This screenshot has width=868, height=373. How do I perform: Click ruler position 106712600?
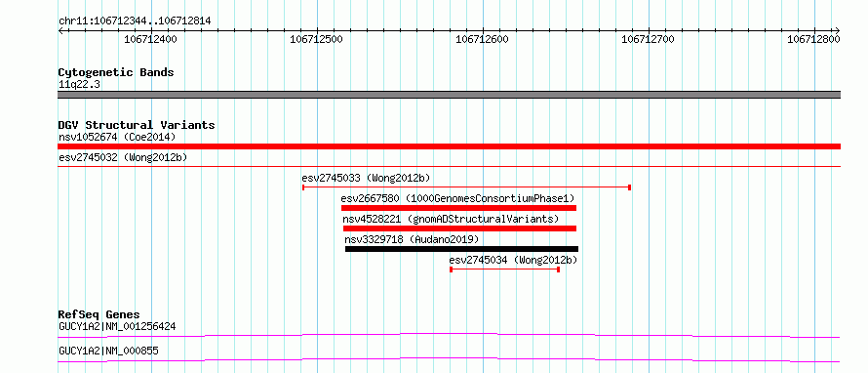coord(482,39)
